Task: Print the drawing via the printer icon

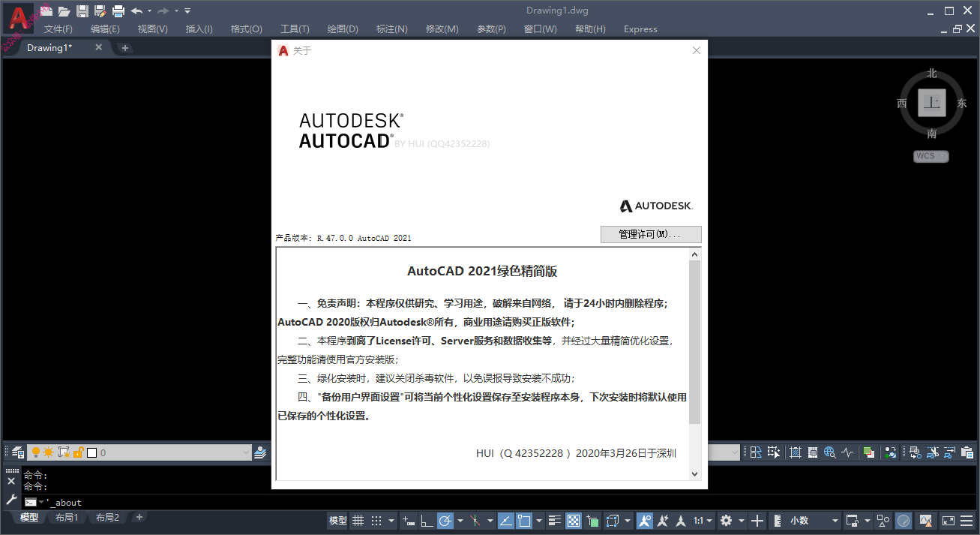Action: click(118, 11)
